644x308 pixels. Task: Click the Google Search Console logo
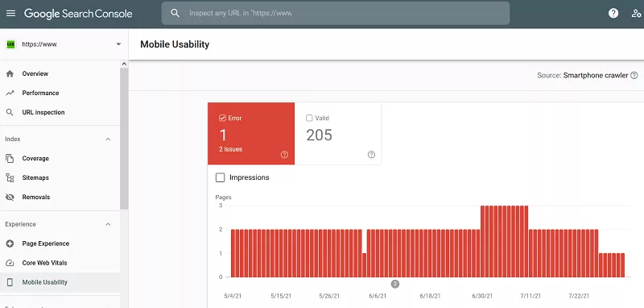[78, 14]
